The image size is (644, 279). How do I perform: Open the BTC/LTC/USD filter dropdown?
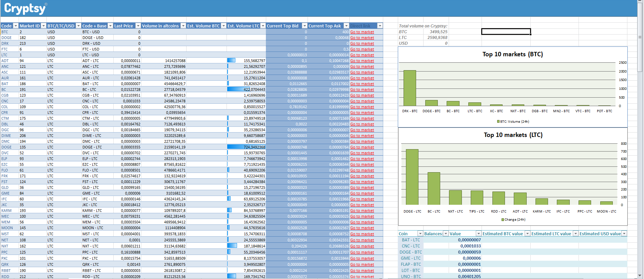tap(78, 26)
